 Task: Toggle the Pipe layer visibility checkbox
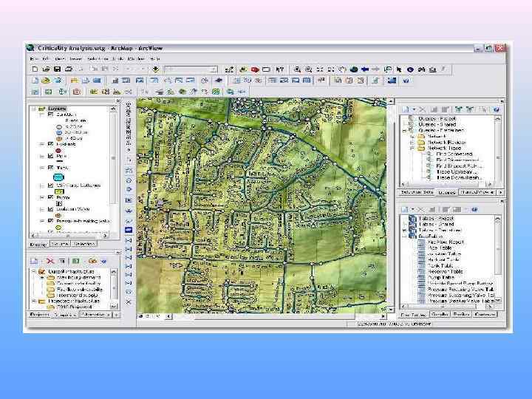[50, 156]
